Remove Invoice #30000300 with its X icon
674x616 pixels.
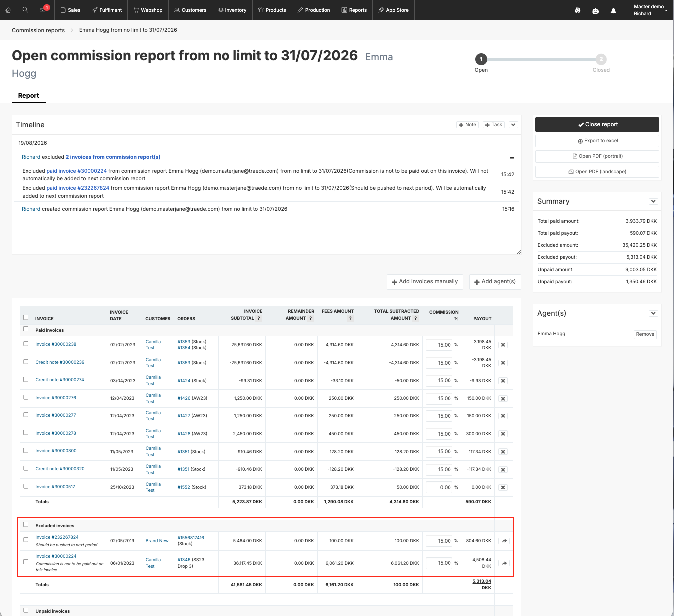tap(503, 452)
